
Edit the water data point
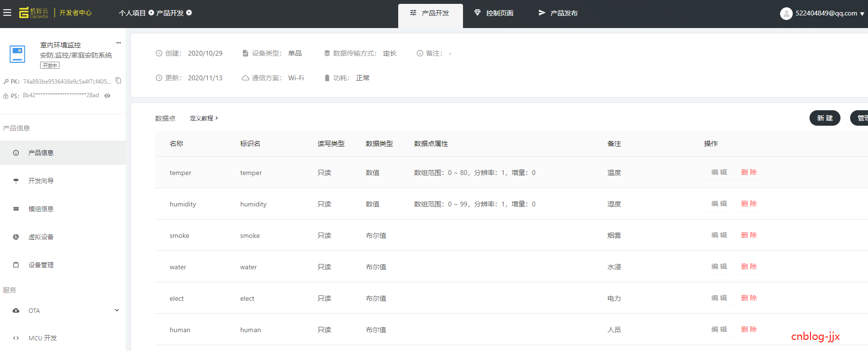tap(719, 266)
